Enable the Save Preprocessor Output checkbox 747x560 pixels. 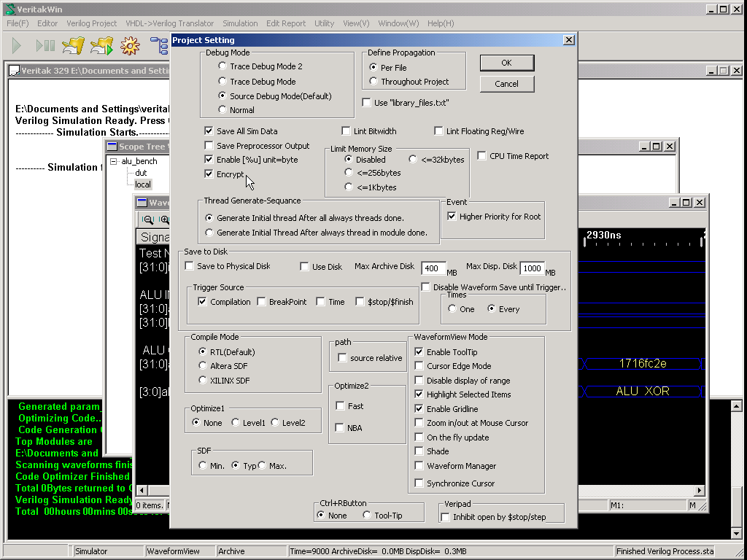tap(210, 146)
